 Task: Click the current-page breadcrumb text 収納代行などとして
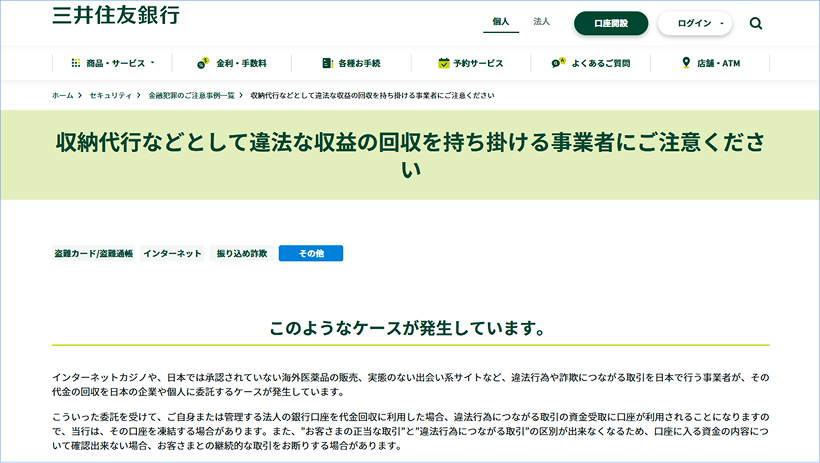click(x=372, y=95)
